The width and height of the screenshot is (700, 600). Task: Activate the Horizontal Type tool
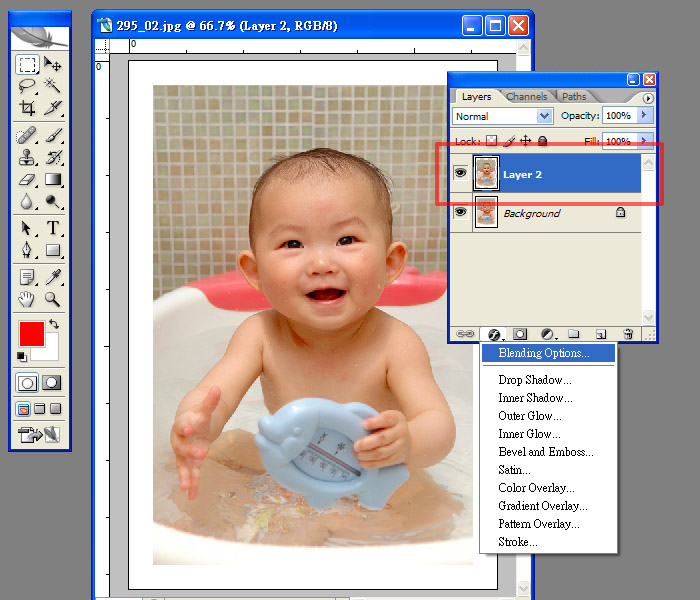click(53, 228)
